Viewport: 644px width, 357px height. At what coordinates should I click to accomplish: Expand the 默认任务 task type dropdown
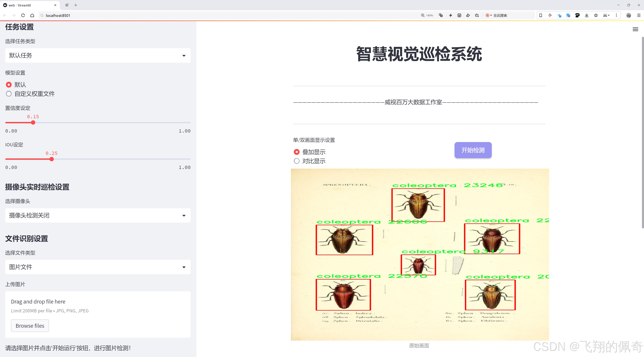tap(98, 55)
